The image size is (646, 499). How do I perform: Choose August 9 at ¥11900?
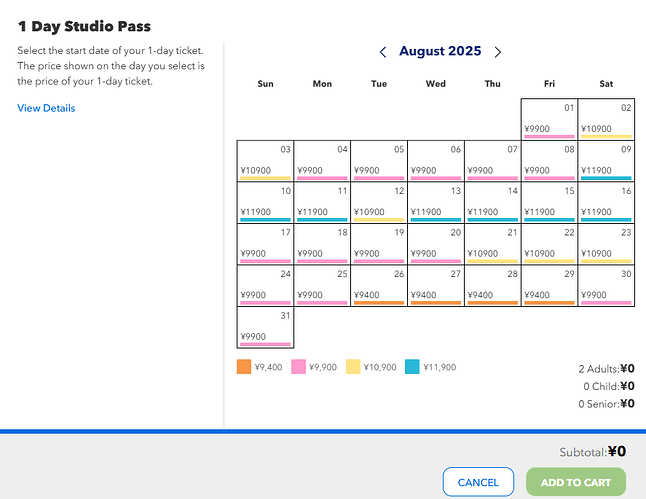coord(606,160)
